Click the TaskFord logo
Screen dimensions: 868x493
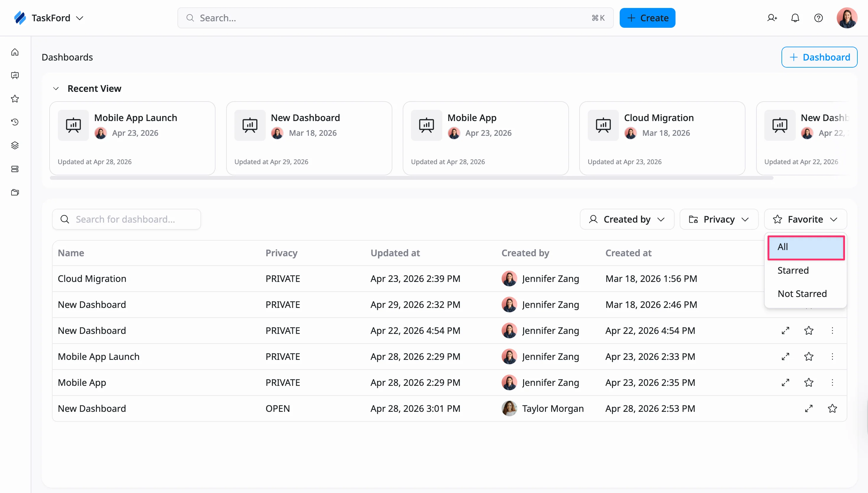tap(20, 18)
